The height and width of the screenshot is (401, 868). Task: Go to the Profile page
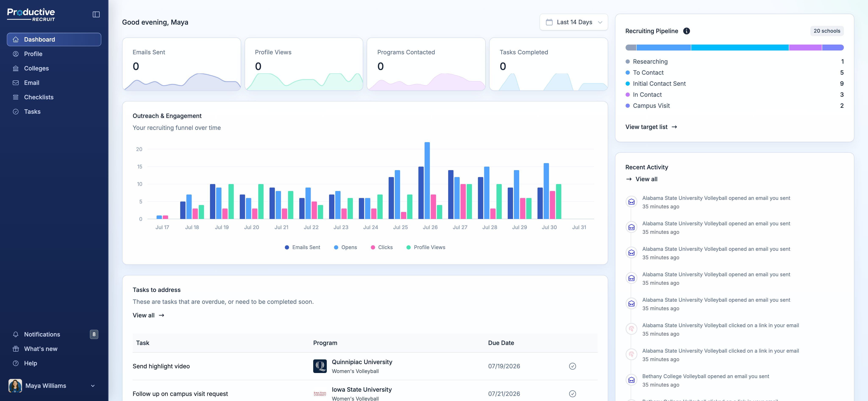54,54
